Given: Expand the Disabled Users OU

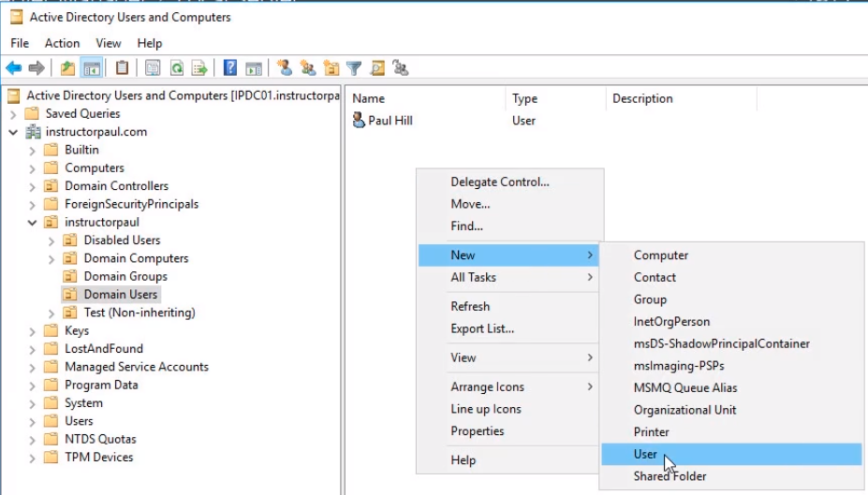Looking at the screenshot, I should click(x=51, y=240).
